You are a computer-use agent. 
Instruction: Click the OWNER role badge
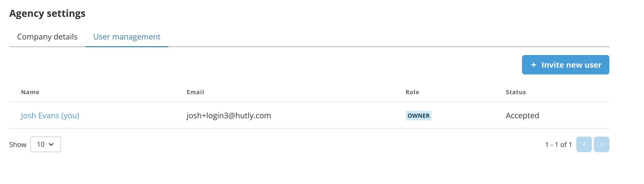(x=418, y=116)
